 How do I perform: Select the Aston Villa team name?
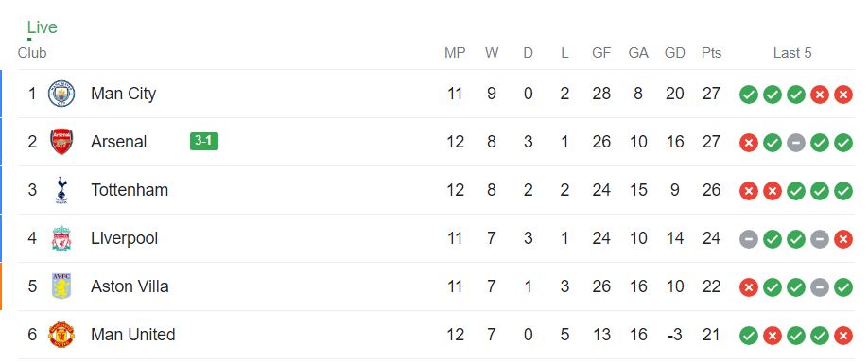pyautogui.click(x=130, y=286)
